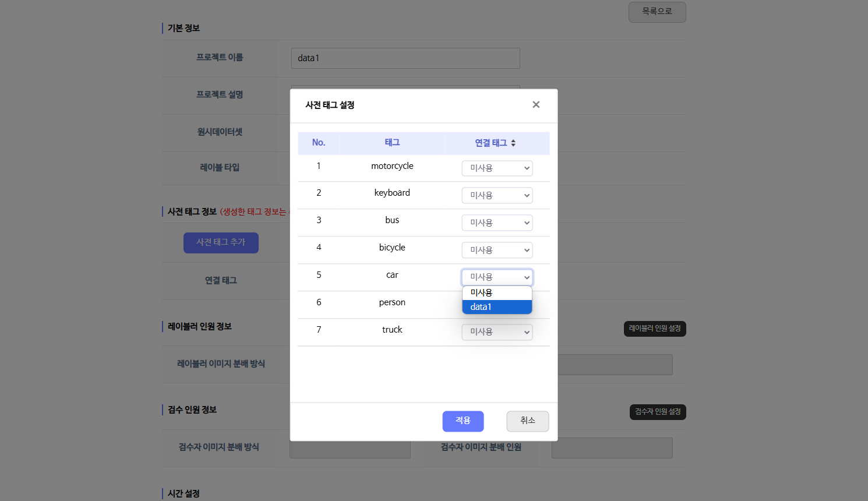Click the 목록으로 button
This screenshot has width=868, height=501.
point(657,12)
